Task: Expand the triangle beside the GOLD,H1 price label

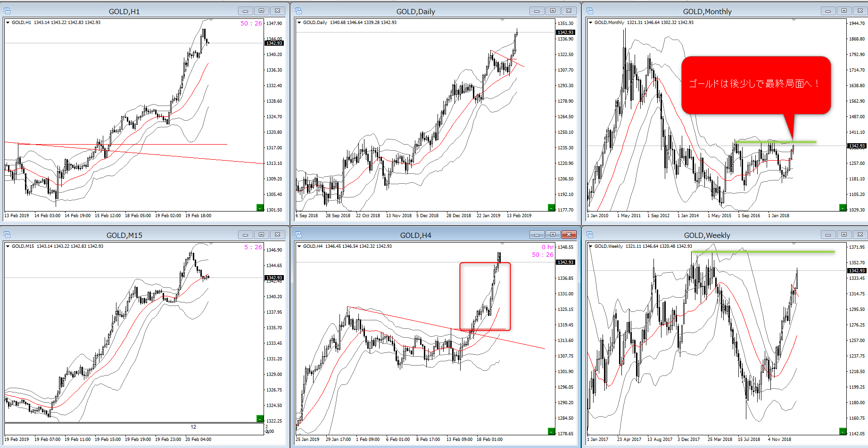Action: click(x=8, y=23)
